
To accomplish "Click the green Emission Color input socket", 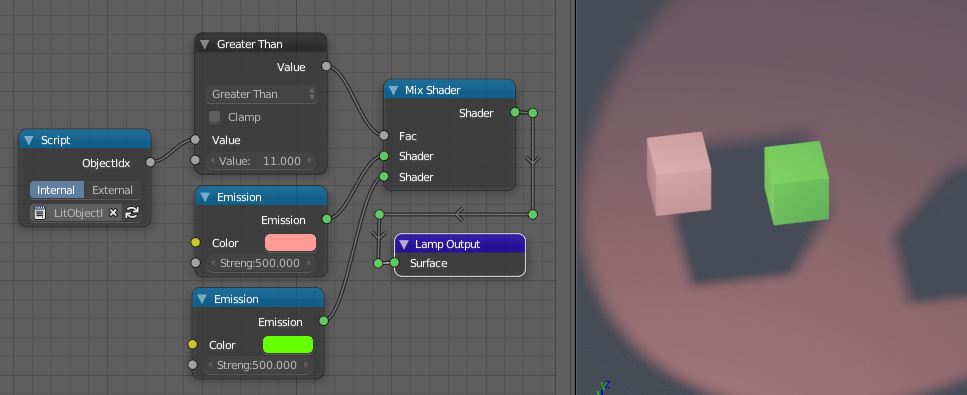I will [x=192, y=345].
